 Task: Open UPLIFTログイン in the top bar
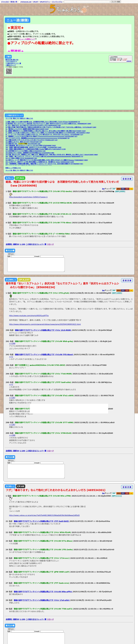tap(45, 2)
